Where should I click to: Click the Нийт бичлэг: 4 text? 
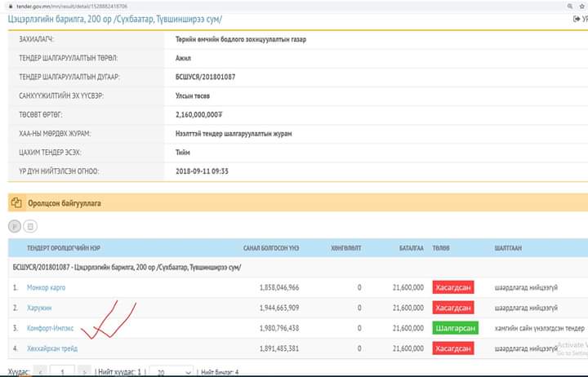[x=220, y=372]
